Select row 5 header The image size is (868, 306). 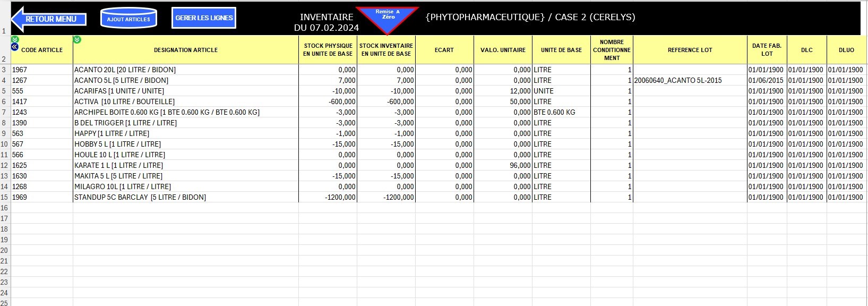tap(5, 91)
